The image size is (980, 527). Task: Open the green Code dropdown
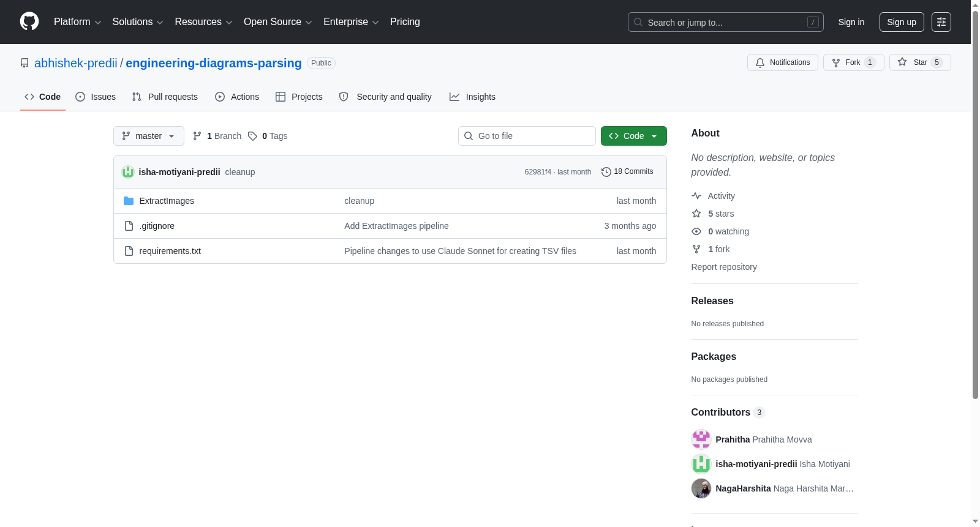click(634, 136)
